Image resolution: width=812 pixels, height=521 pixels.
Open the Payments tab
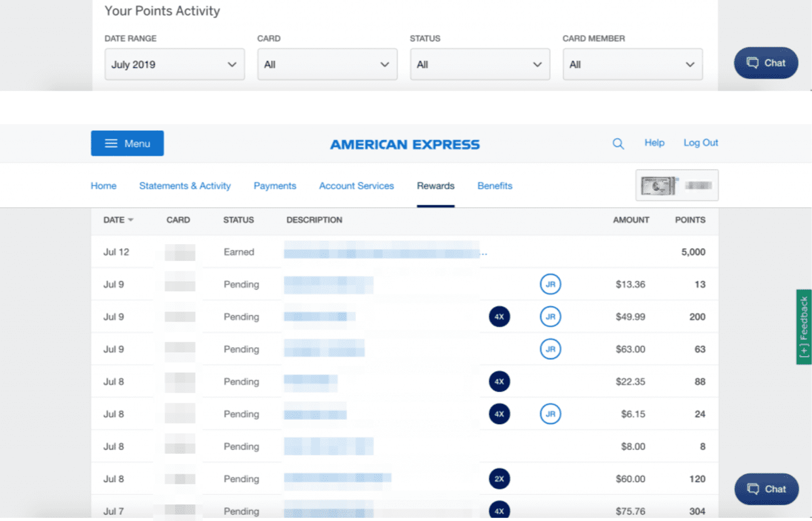point(275,186)
